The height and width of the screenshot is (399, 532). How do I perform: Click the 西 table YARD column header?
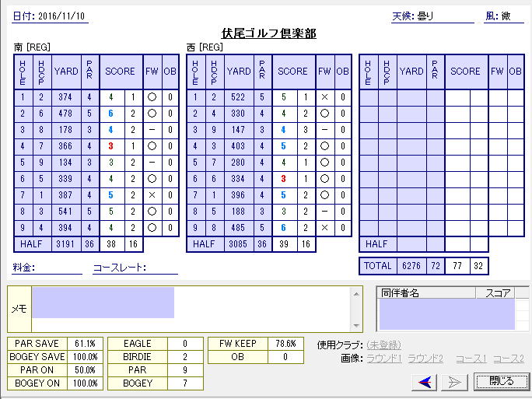239,72
